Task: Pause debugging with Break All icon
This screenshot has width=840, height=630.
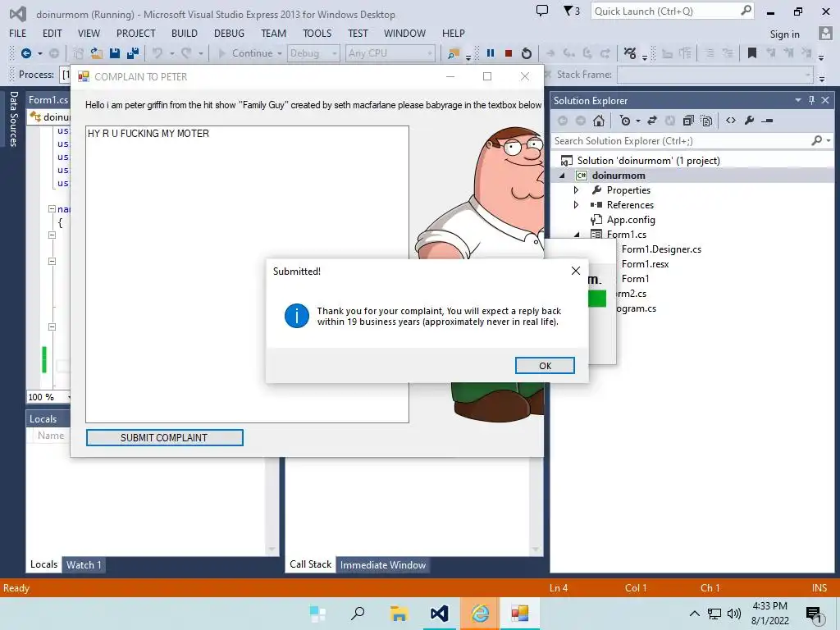Action: 491,53
